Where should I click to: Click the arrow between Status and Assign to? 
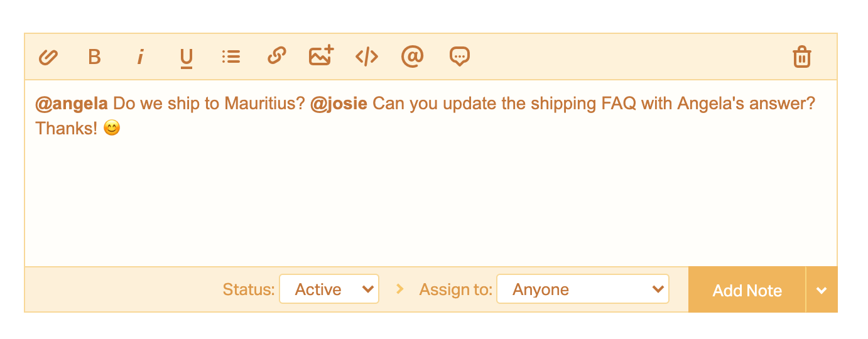pos(399,289)
